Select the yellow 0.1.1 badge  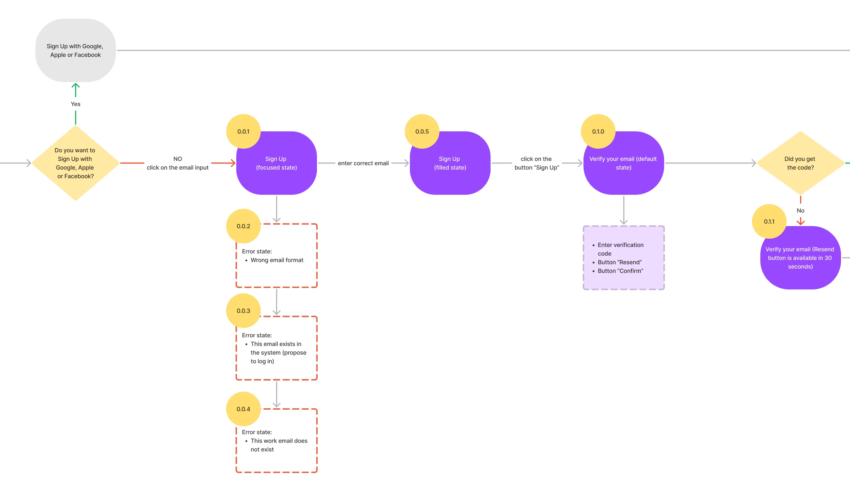coord(769,221)
